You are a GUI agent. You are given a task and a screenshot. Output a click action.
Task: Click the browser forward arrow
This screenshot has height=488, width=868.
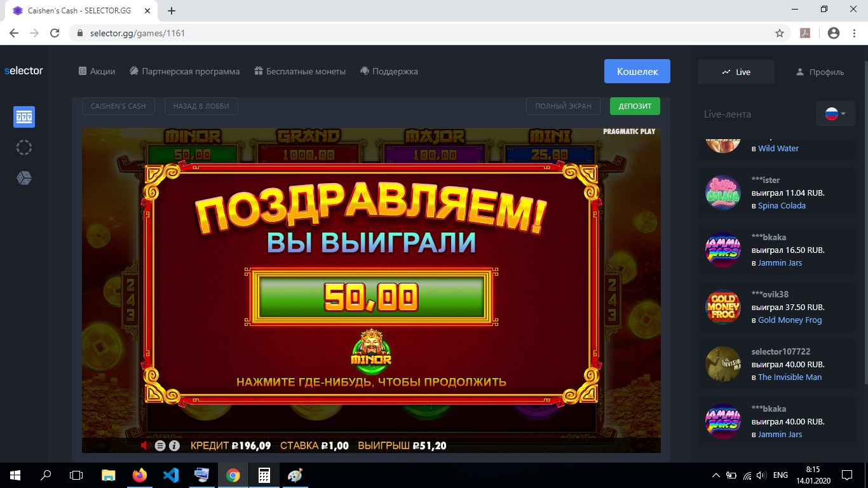34,33
